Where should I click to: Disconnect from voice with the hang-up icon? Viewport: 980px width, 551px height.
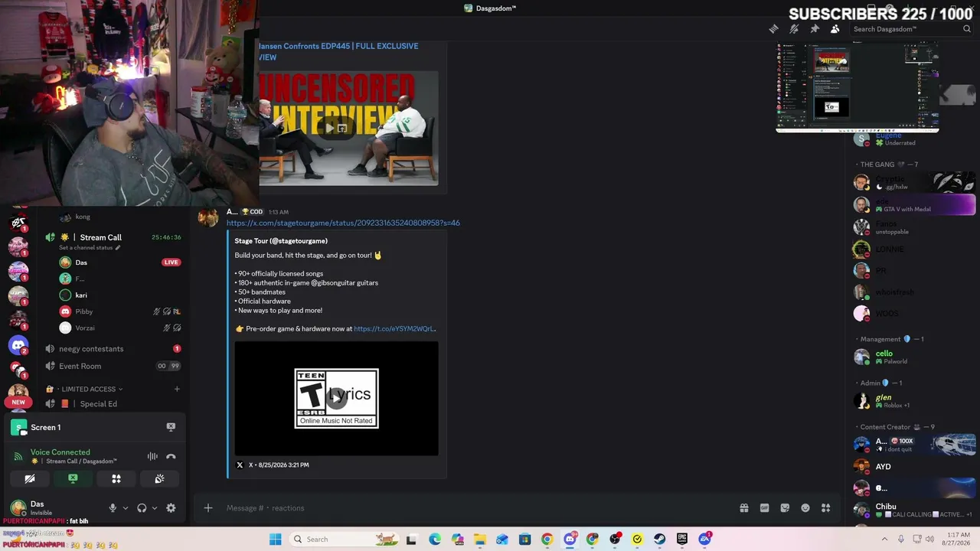pyautogui.click(x=171, y=457)
